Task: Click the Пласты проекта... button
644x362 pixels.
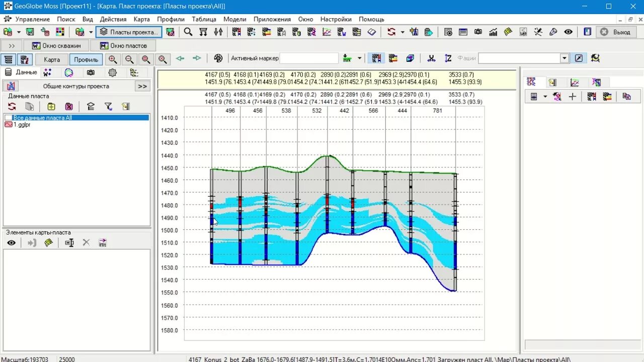Action: click(129, 32)
